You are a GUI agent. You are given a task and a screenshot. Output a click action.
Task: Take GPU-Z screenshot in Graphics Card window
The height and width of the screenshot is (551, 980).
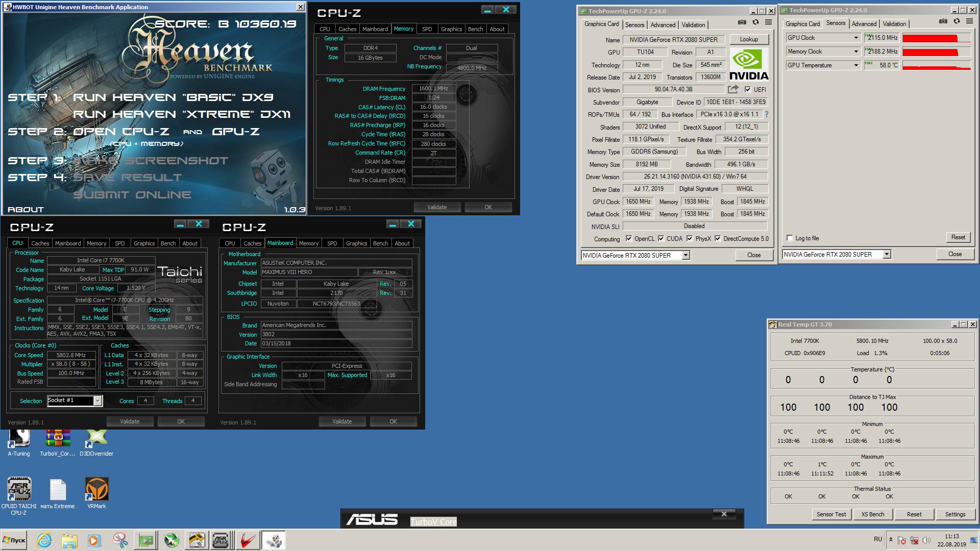coord(742,22)
